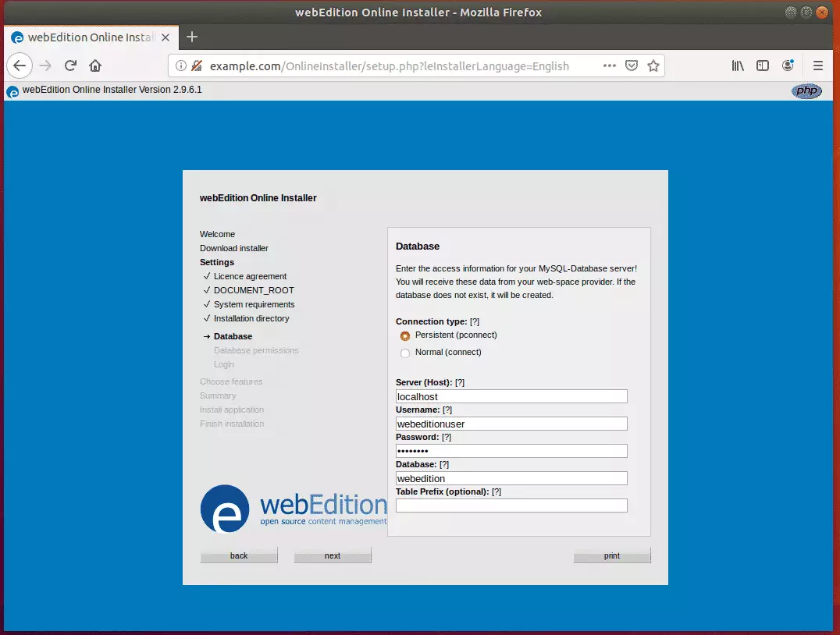840x635 pixels.
Task: Open the Library icon
Action: [738, 66]
